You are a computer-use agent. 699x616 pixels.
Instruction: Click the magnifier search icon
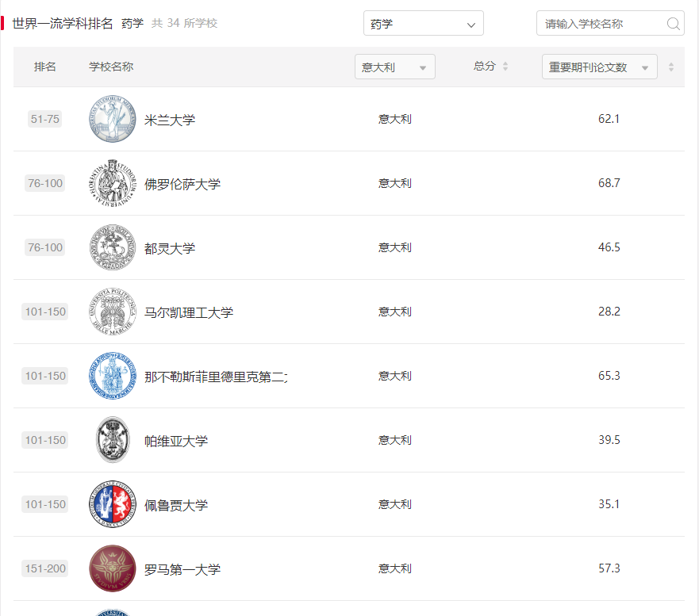(674, 24)
